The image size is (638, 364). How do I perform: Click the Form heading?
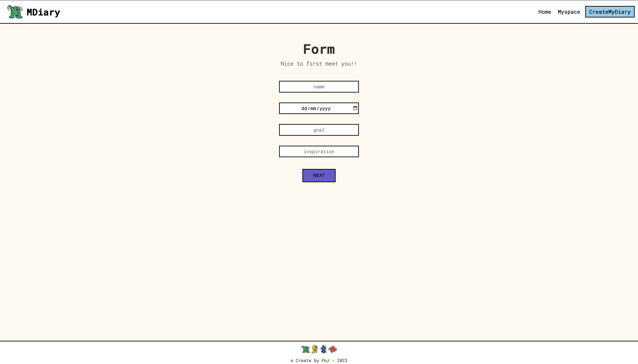point(319,49)
